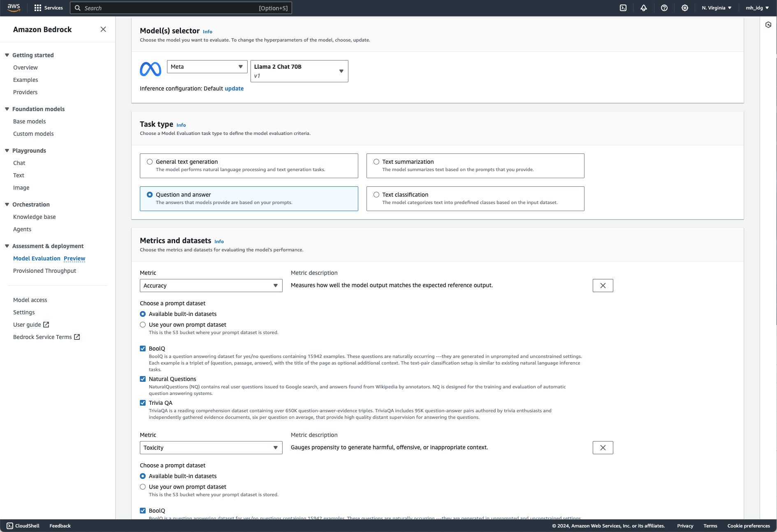Open Agents page
777x532 pixels.
pyautogui.click(x=22, y=229)
